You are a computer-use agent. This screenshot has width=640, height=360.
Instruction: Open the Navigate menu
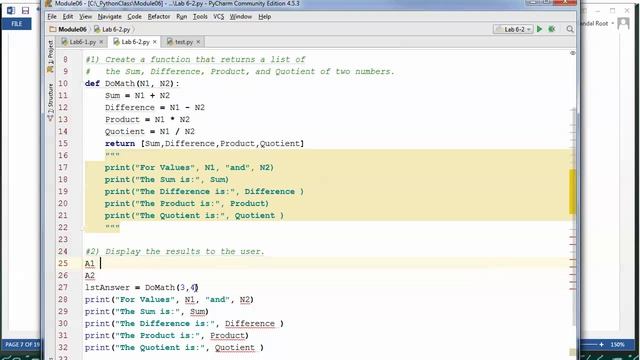[109, 17]
